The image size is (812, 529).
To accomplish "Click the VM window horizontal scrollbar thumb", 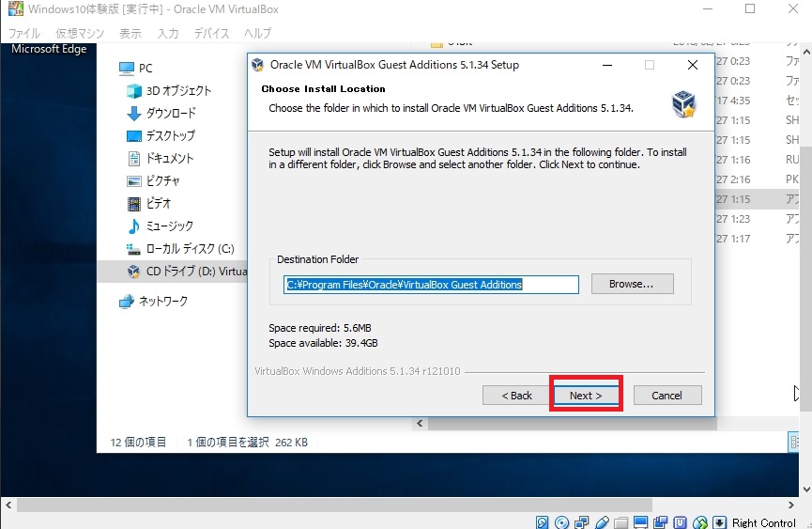I will (x=334, y=505).
